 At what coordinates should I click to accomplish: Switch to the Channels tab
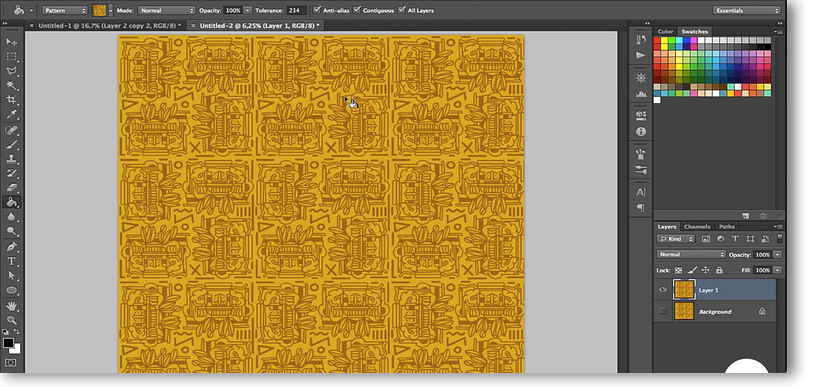697,226
